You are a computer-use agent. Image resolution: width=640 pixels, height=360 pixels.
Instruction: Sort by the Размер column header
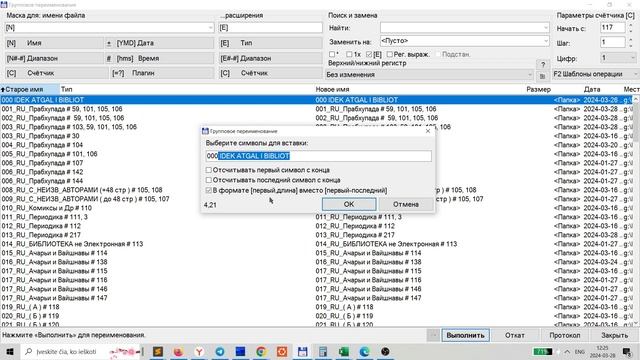(538, 89)
